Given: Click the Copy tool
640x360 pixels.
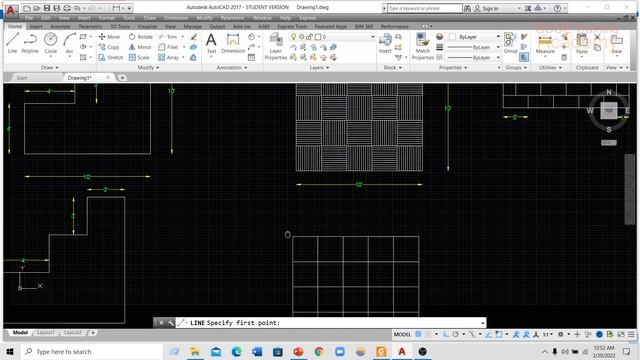Looking at the screenshot, I should [109, 47].
